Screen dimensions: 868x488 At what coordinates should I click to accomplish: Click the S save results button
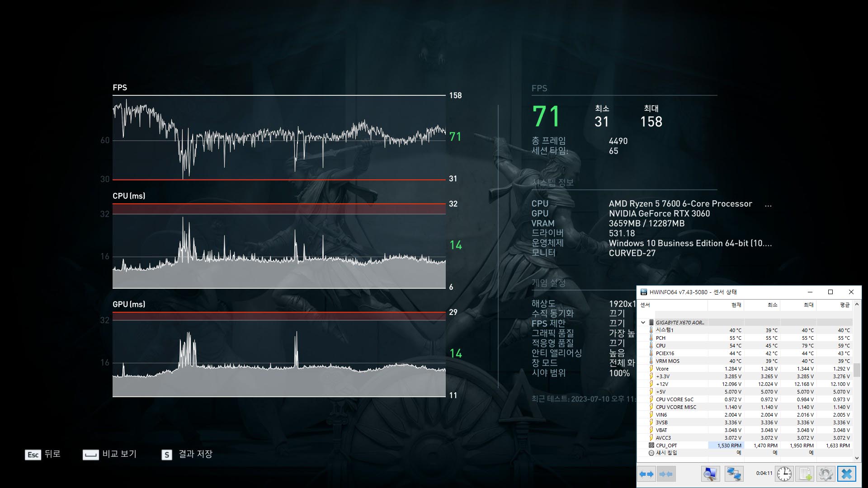pos(167,455)
